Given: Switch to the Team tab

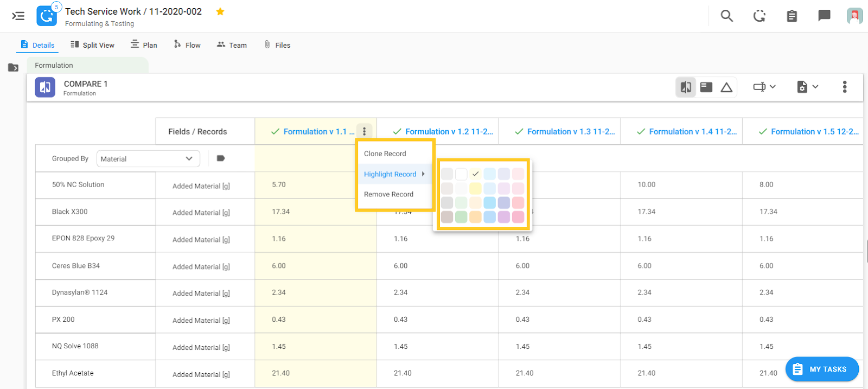Looking at the screenshot, I should point(232,45).
